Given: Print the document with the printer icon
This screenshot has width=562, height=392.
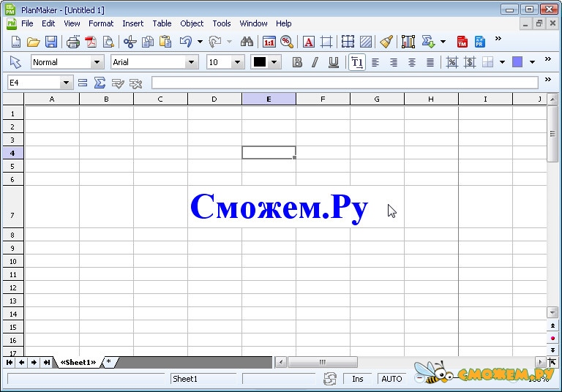Looking at the screenshot, I should pos(73,42).
